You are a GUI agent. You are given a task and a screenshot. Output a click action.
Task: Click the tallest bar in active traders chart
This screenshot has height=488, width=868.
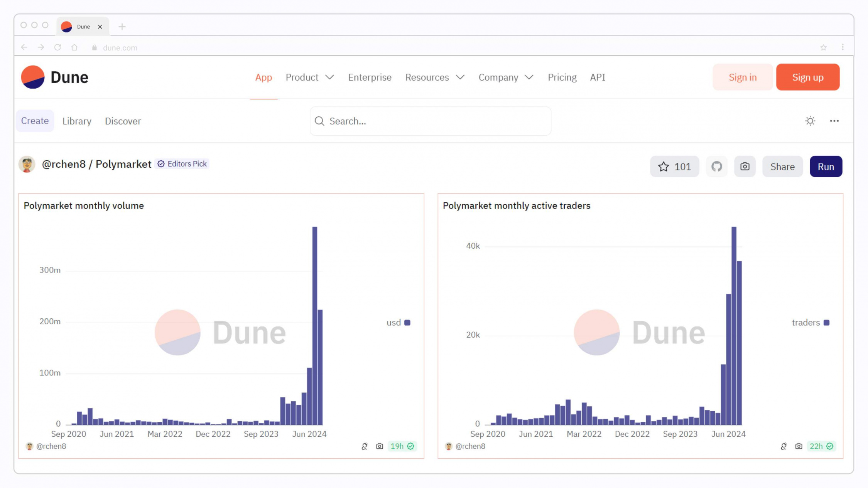(x=734, y=326)
